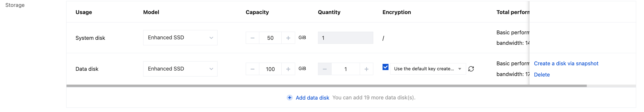Decrease system disk capacity with minus icon
This screenshot has width=644, height=112.
click(252, 38)
